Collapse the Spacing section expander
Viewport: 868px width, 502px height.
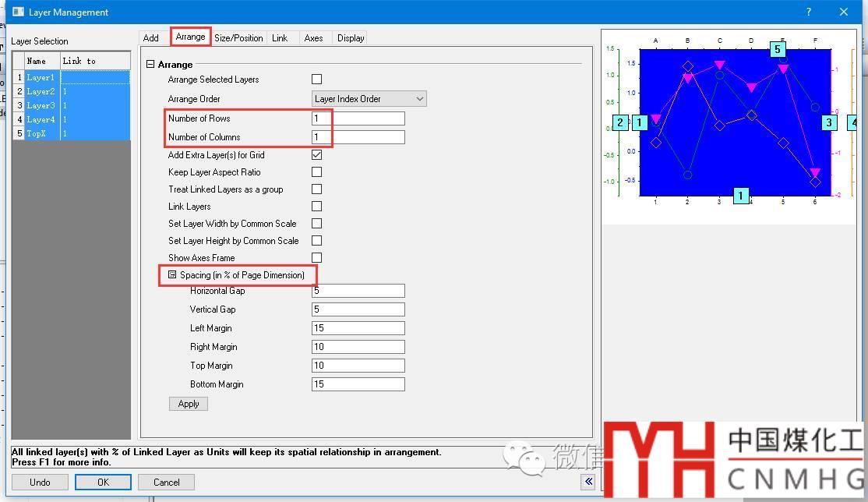(x=172, y=275)
